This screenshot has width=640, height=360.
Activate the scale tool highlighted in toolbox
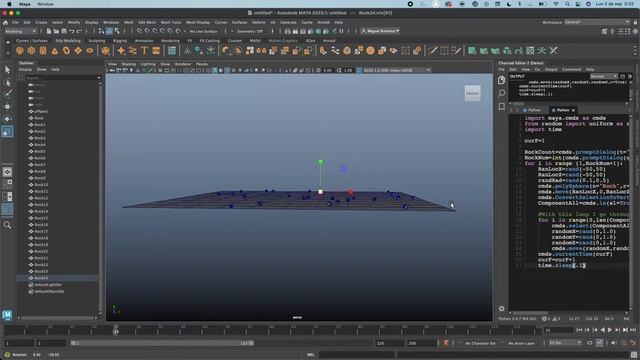pyautogui.click(x=7, y=131)
